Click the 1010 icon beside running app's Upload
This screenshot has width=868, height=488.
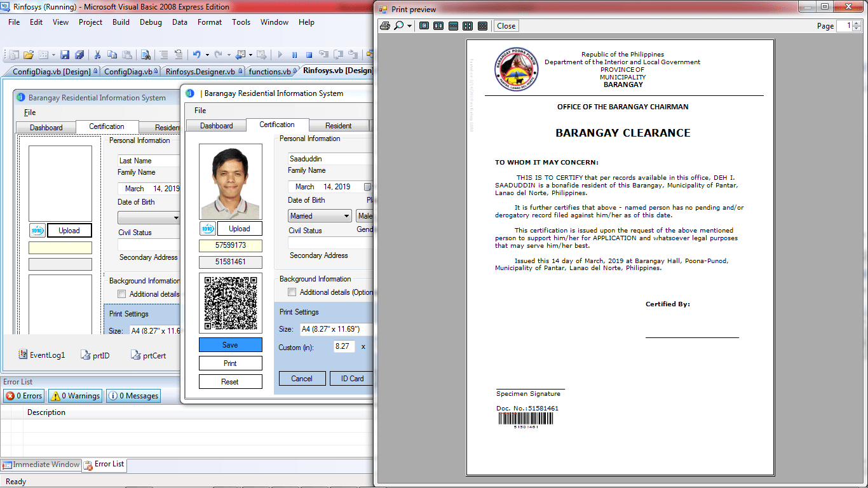tap(207, 229)
